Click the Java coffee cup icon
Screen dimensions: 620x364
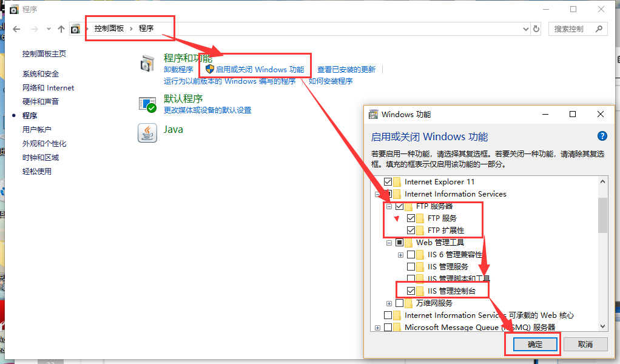point(147,133)
